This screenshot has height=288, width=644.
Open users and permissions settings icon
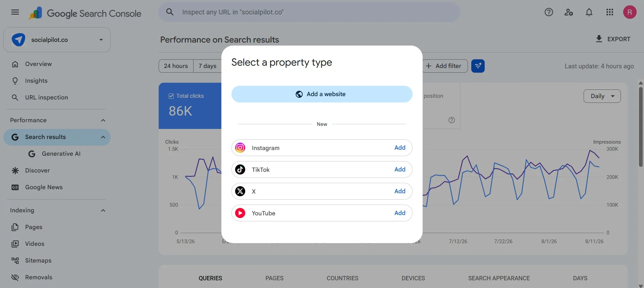[x=569, y=12]
